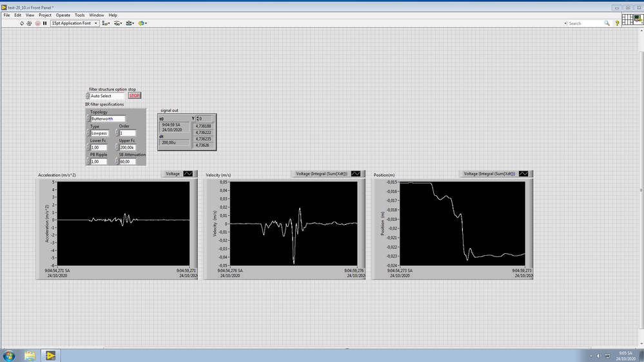This screenshot has width=644, height=362.
Task: Open the Resize Objects toolbar menu
Action: pos(130,23)
